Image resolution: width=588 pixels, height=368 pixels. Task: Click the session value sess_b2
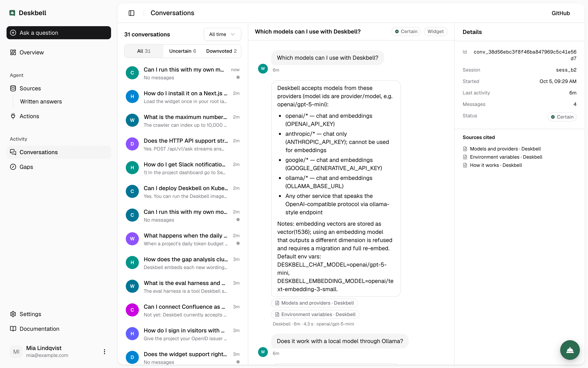(566, 70)
